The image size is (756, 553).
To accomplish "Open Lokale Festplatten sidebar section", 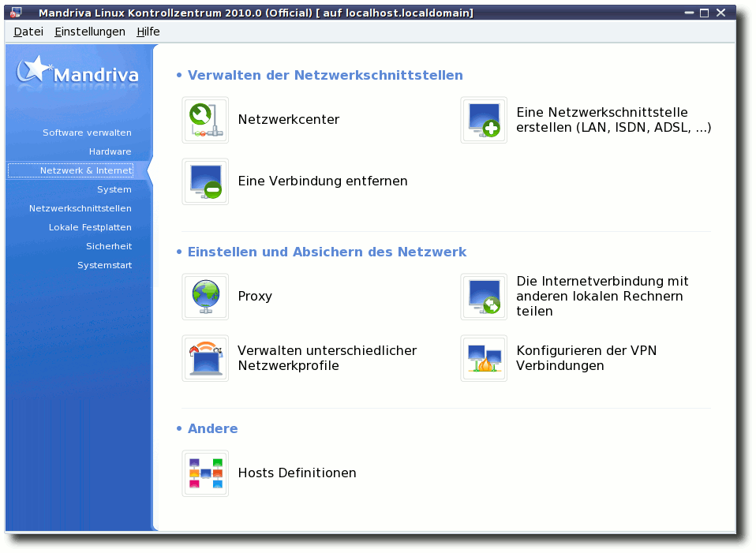I will 90,227.
